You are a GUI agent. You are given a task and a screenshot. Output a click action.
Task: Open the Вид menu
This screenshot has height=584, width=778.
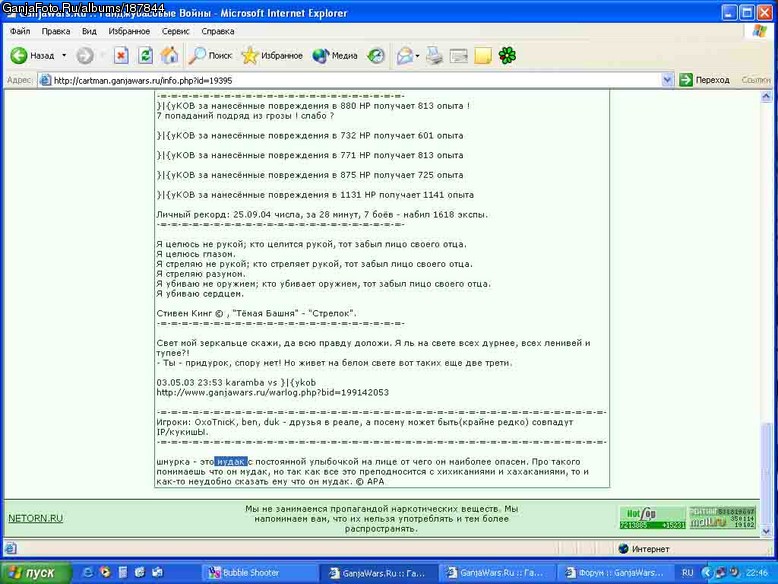(x=89, y=31)
